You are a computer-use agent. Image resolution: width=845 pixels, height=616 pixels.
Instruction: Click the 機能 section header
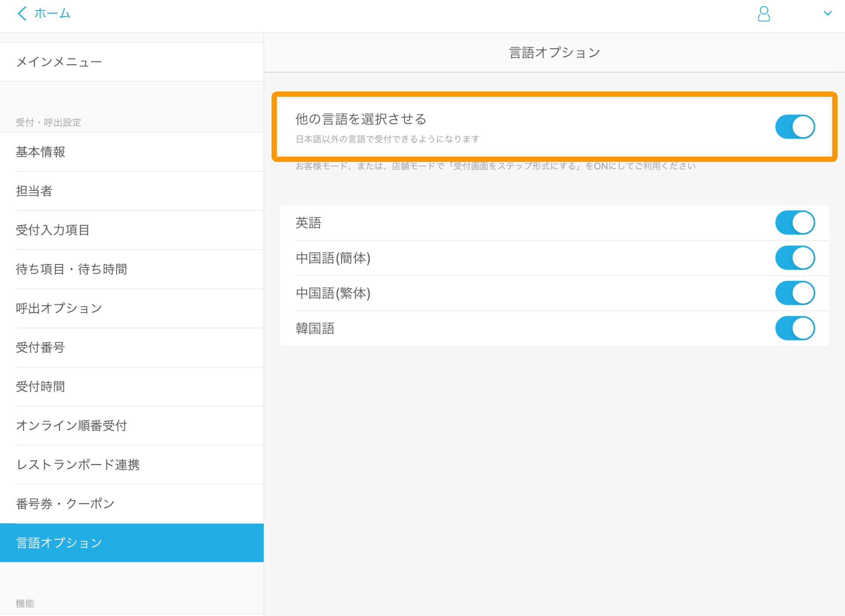click(25, 604)
